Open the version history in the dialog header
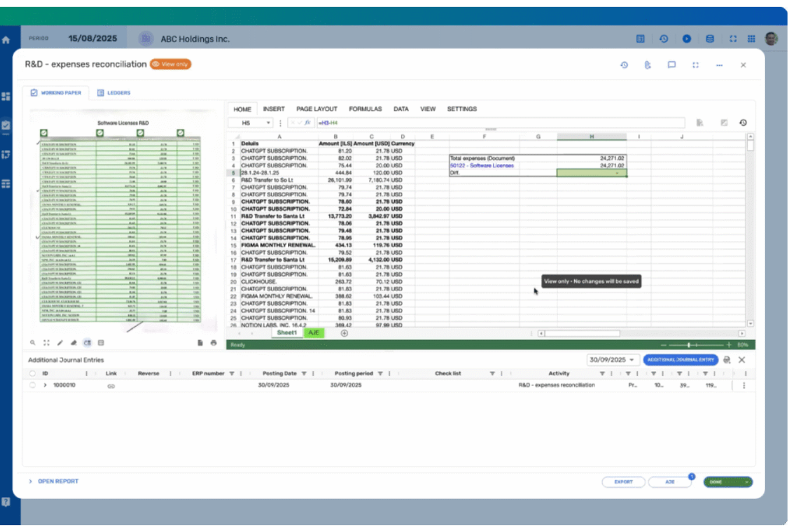The height and width of the screenshot is (532, 798). tap(624, 64)
